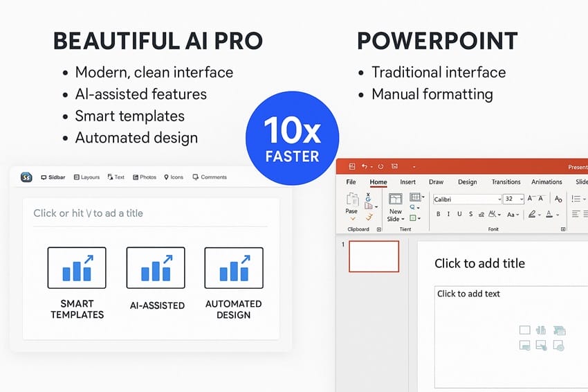
Task: Open the Transitions ribbon tab
Action: 506,181
